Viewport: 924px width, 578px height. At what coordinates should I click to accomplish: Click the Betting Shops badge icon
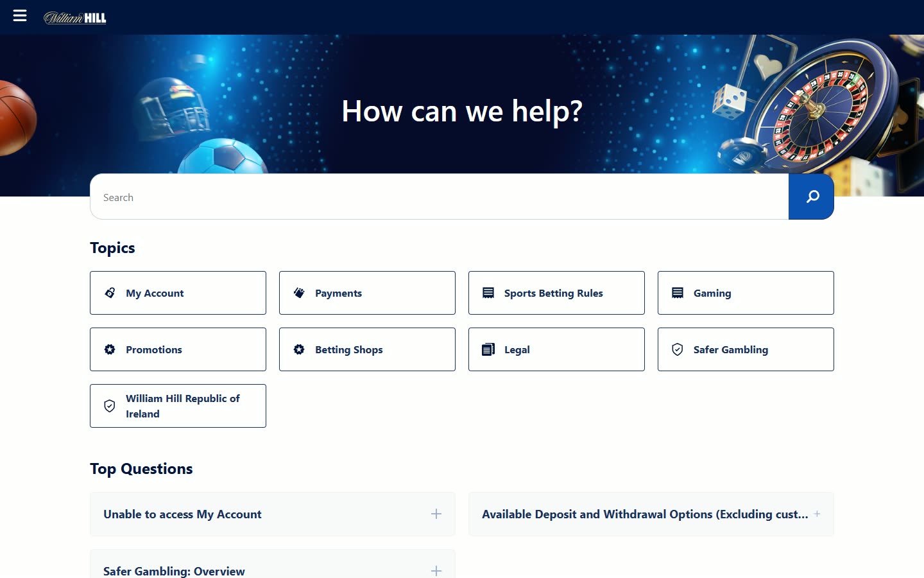(299, 349)
